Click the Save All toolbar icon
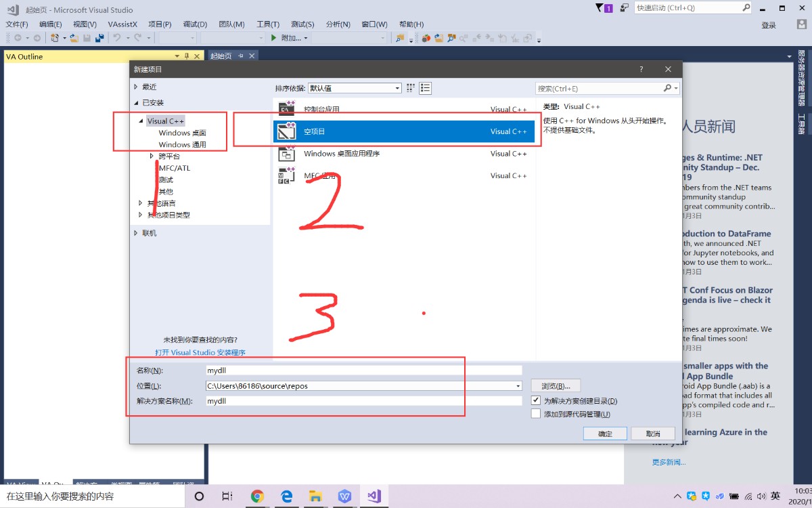This screenshot has width=812, height=508. [x=99, y=38]
